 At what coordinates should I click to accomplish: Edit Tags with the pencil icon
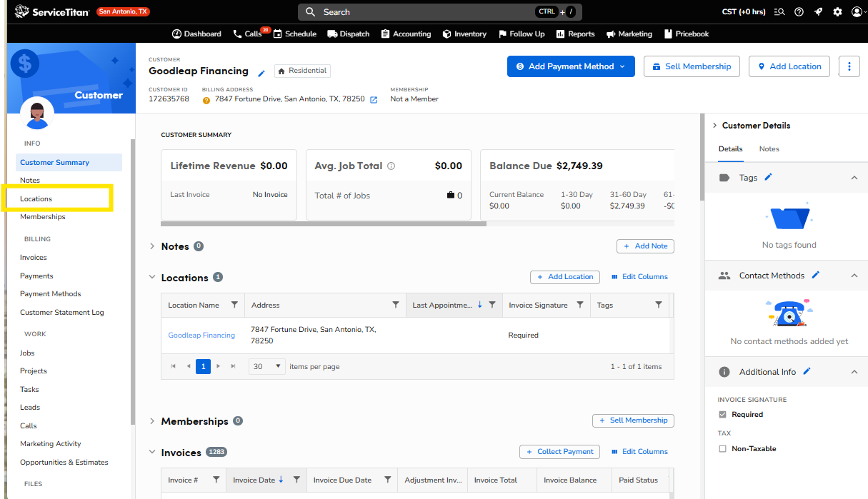[769, 177]
